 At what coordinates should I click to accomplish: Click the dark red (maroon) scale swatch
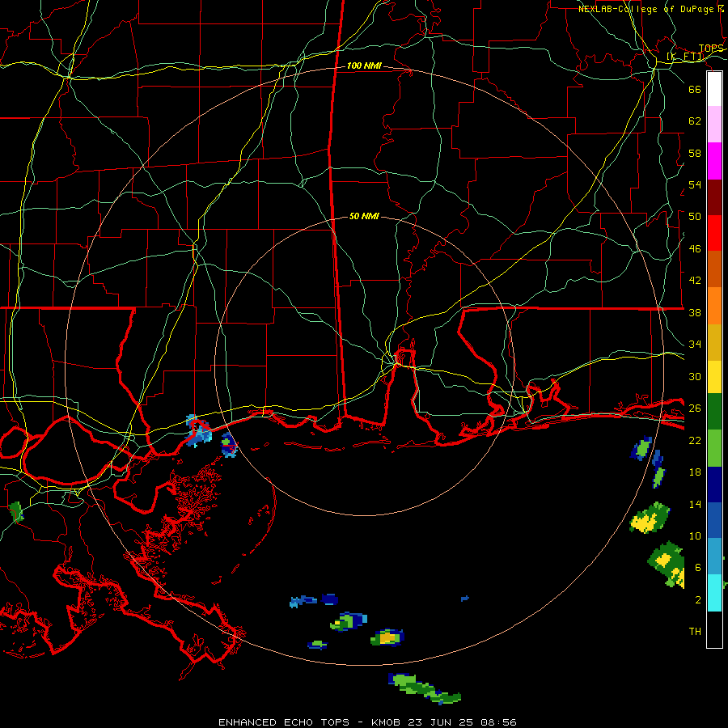point(714,197)
